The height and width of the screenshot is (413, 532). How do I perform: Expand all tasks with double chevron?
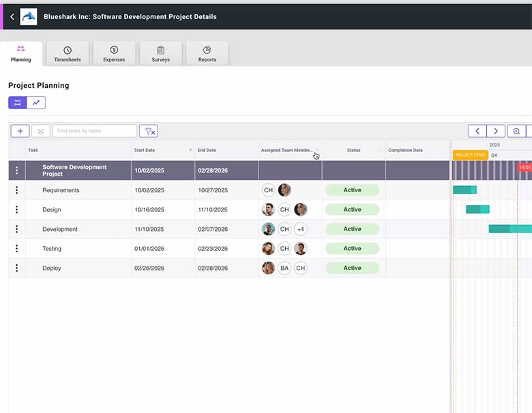click(x=41, y=131)
